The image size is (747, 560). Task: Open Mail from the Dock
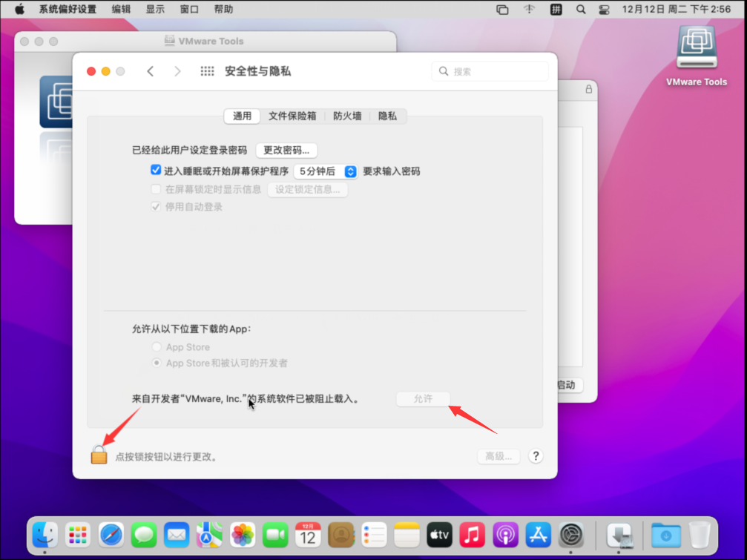[x=177, y=535]
